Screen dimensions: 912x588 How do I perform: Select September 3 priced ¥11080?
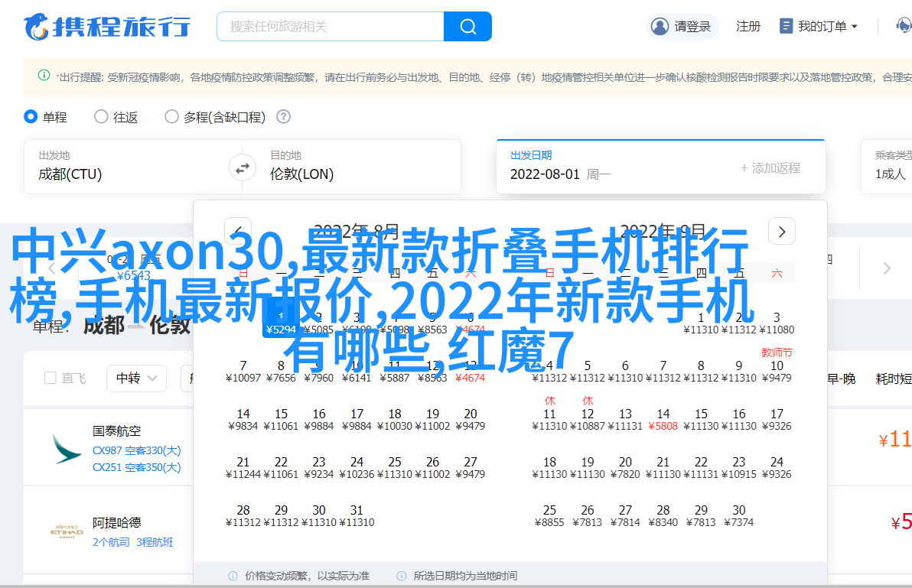777,323
